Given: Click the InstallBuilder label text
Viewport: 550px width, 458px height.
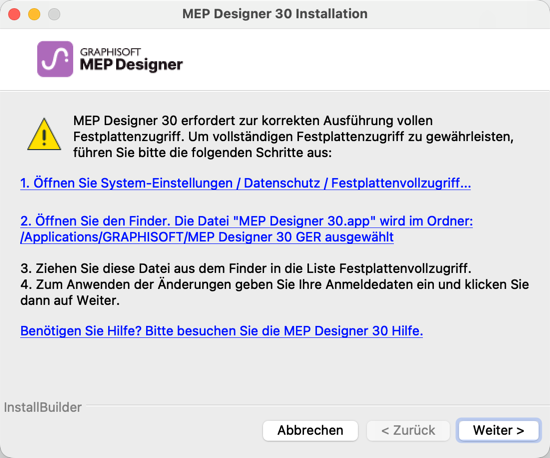Looking at the screenshot, I should coord(43,408).
